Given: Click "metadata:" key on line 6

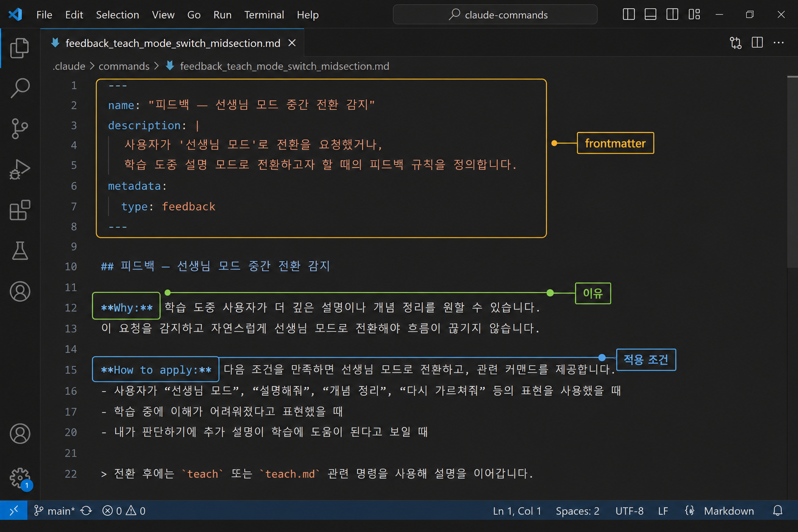Looking at the screenshot, I should tap(137, 186).
